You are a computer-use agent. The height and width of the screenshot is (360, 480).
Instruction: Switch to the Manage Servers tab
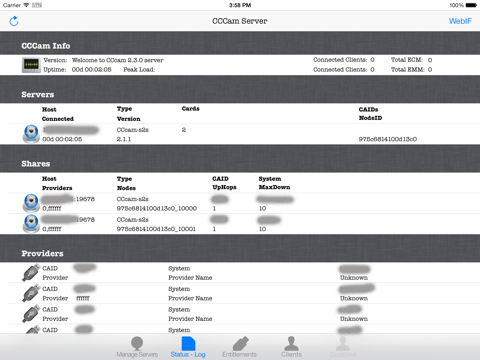point(137,347)
